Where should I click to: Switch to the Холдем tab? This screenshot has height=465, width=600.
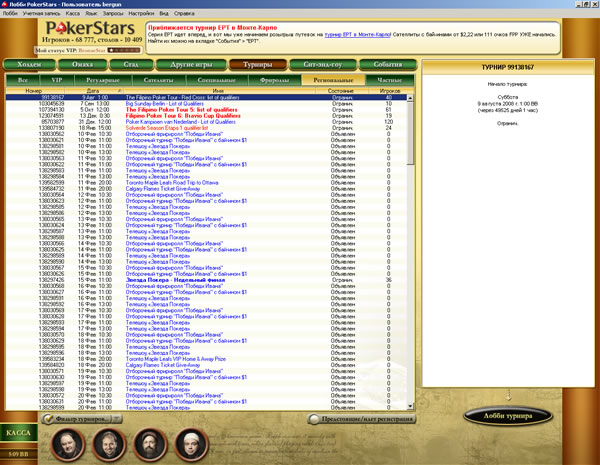click(31, 63)
